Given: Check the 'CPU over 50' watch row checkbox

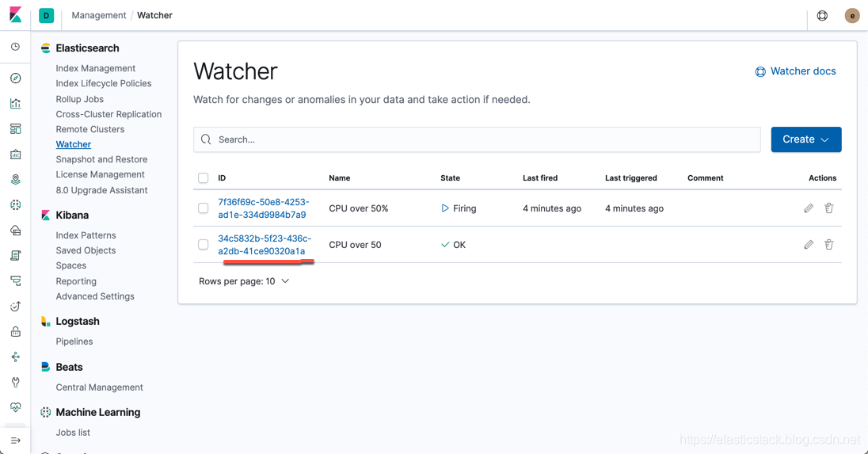Looking at the screenshot, I should (204, 244).
